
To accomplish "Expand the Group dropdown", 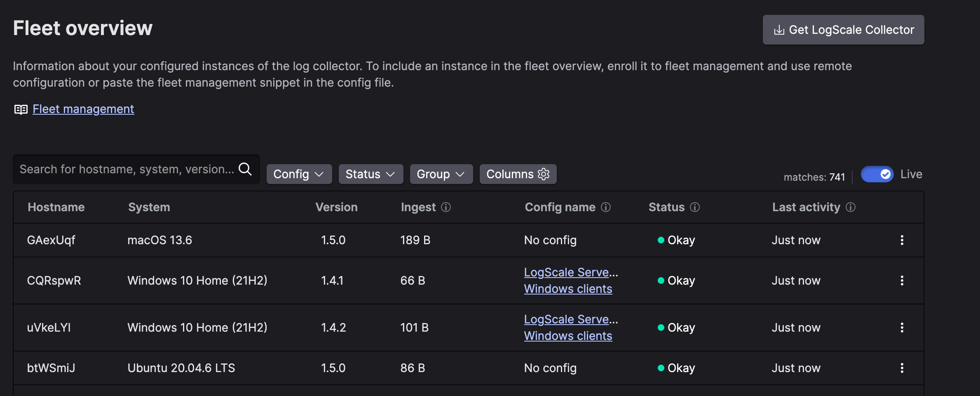I will coord(441,174).
